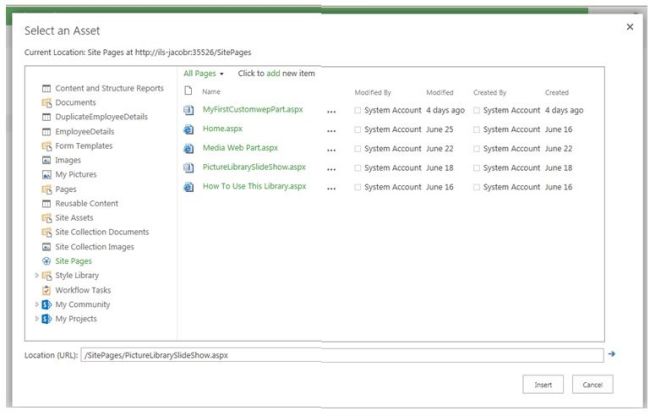
Task: Select Site Collection Images in the tree
Action: 95,247
